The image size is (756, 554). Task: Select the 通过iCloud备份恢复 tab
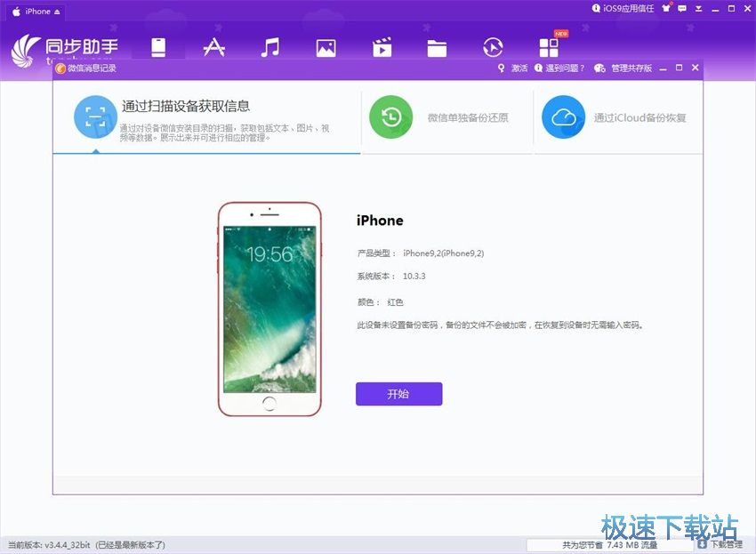(x=619, y=117)
